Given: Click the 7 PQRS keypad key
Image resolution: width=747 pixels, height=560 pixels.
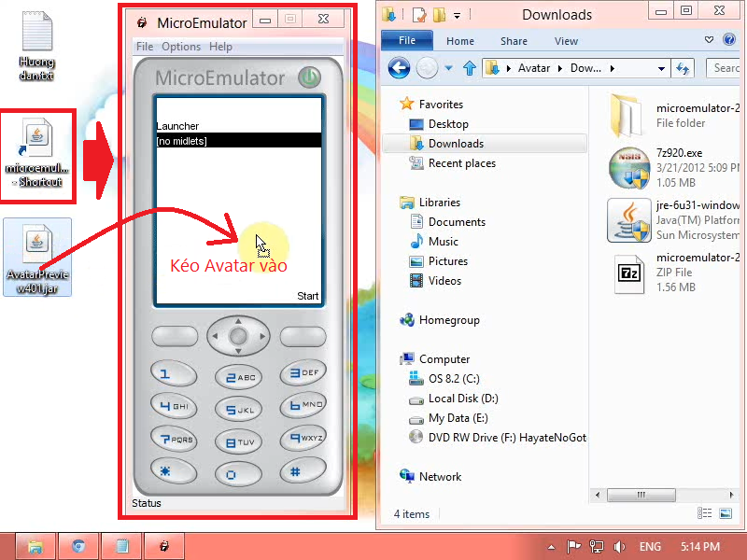Looking at the screenshot, I should pyautogui.click(x=174, y=439).
